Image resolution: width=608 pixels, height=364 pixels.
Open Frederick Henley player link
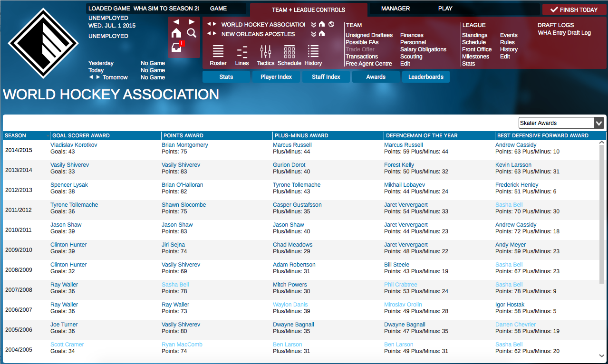click(517, 185)
